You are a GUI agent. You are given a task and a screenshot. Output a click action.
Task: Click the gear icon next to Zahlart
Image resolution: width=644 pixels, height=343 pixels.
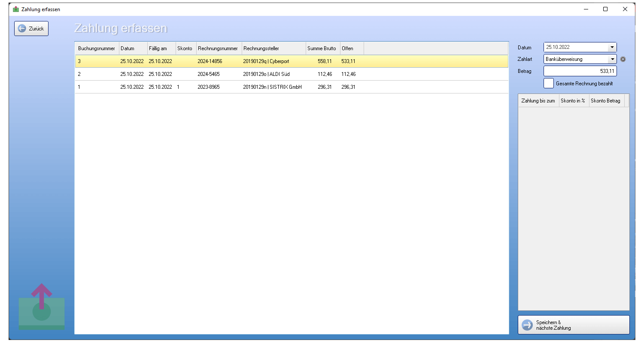[x=623, y=59]
